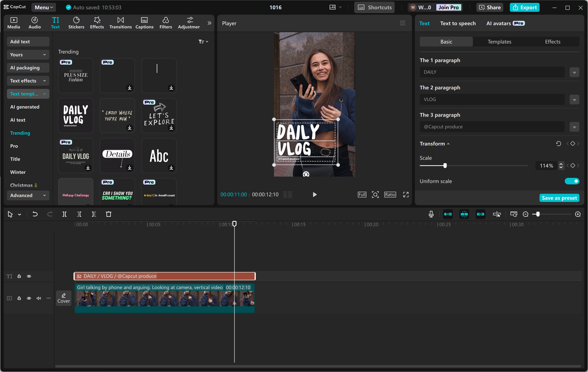The image size is (588, 372).
Task: Click the Undo icon above the timeline
Action: pyautogui.click(x=36, y=214)
